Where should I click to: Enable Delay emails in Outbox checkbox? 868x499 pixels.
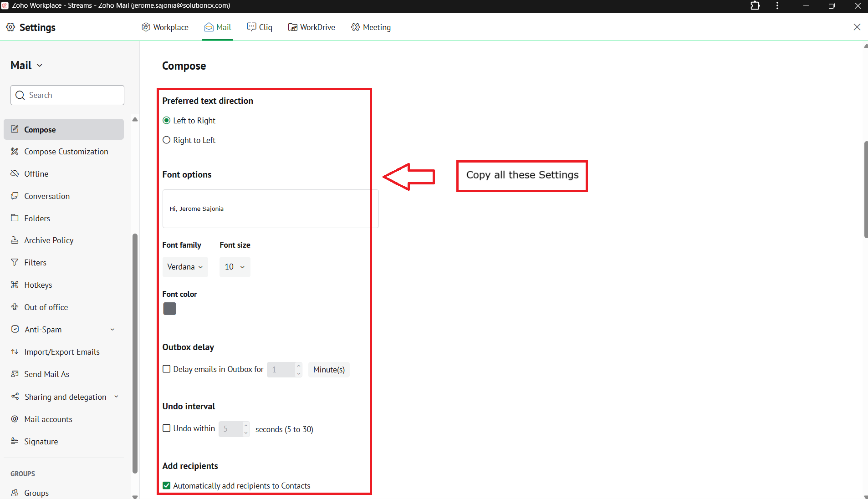click(x=167, y=369)
